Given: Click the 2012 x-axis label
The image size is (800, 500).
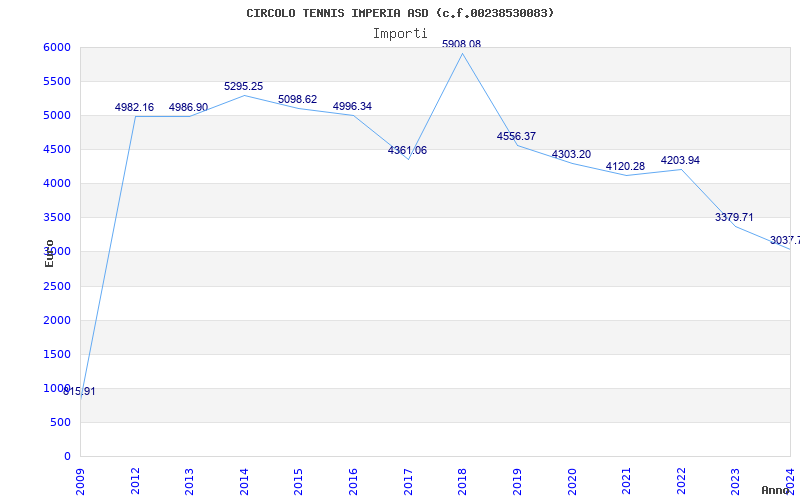Looking at the screenshot, I should click(135, 481).
